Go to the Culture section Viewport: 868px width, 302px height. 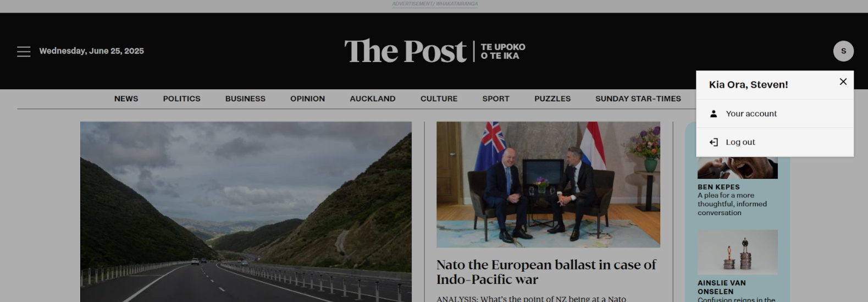point(439,99)
